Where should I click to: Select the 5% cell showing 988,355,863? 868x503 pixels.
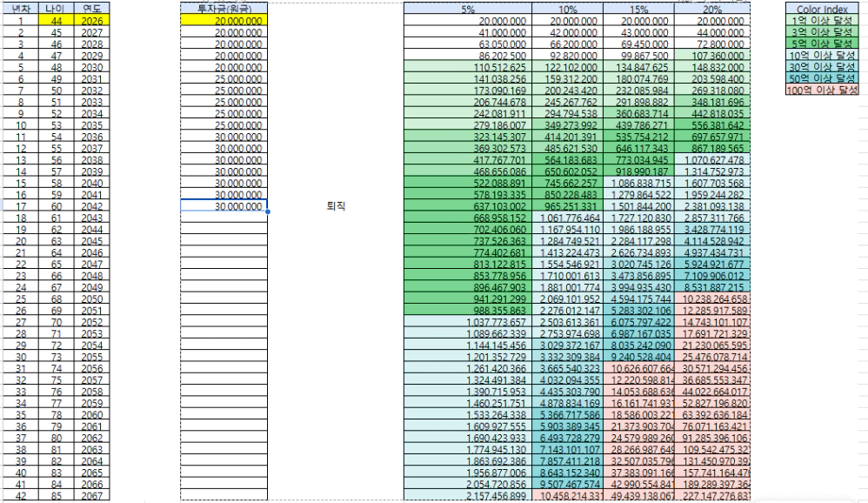[x=468, y=310]
